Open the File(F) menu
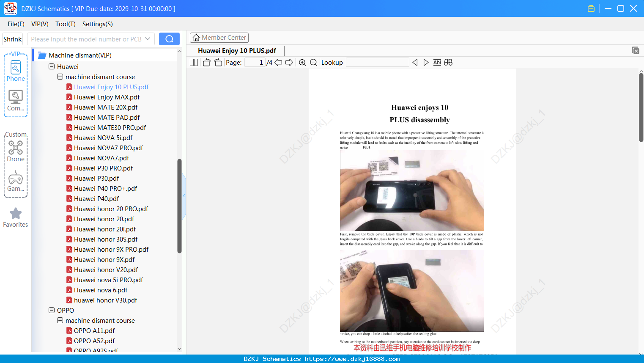This screenshot has height=363, width=644. click(16, 24)
